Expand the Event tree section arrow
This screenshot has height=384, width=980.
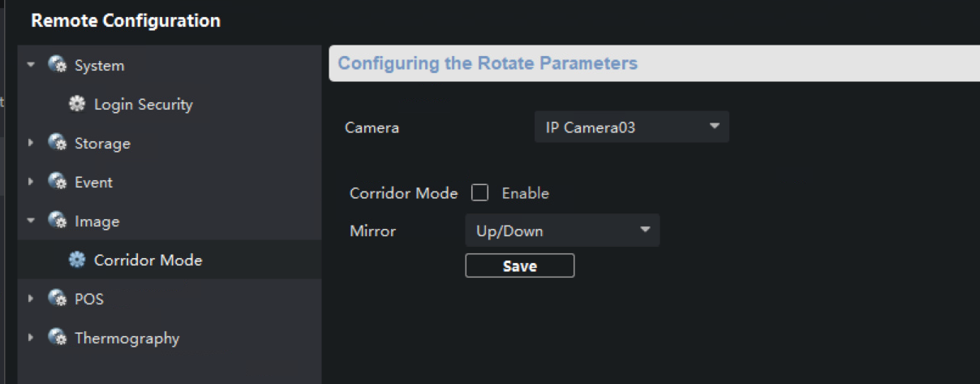(x=31, y=182)
